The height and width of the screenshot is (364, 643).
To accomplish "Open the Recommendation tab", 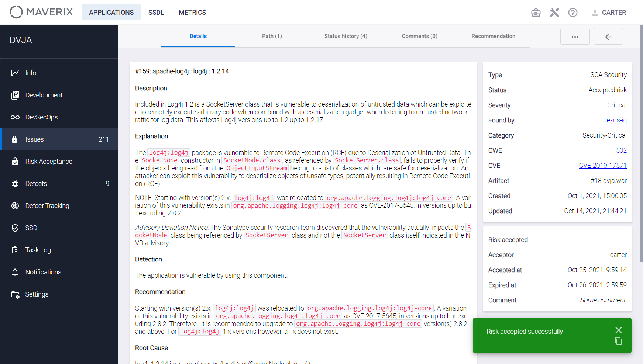I will pyautogui.click(x=494, y=36).
